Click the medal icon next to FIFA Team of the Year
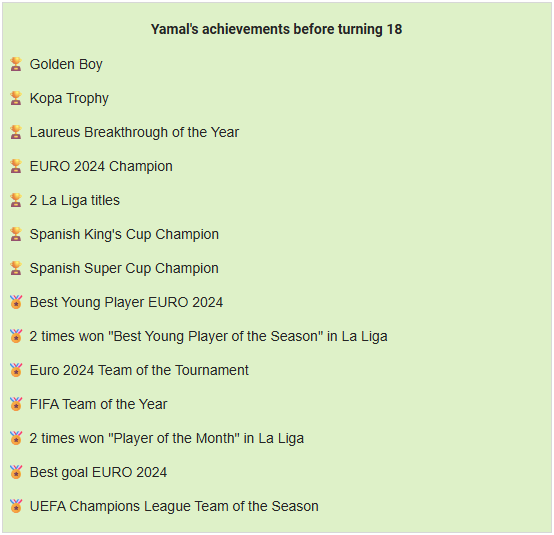This screenshot has width=554, height=535. pyautogui.click(x=16, y=404)
